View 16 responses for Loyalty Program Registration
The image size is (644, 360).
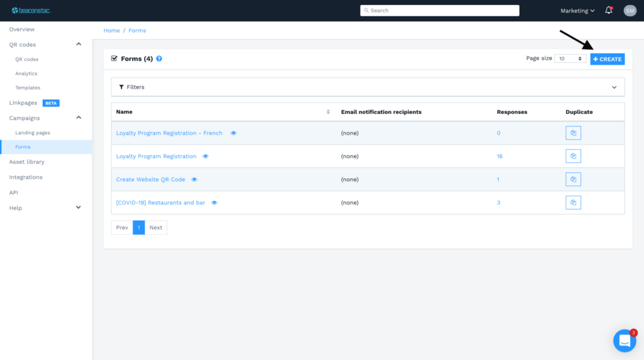tap(499, 156)
